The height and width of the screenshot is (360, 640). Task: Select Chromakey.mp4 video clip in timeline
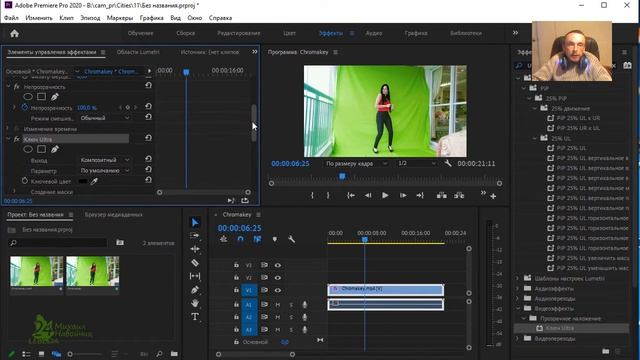pyautogui.click(x=386, y=290)
